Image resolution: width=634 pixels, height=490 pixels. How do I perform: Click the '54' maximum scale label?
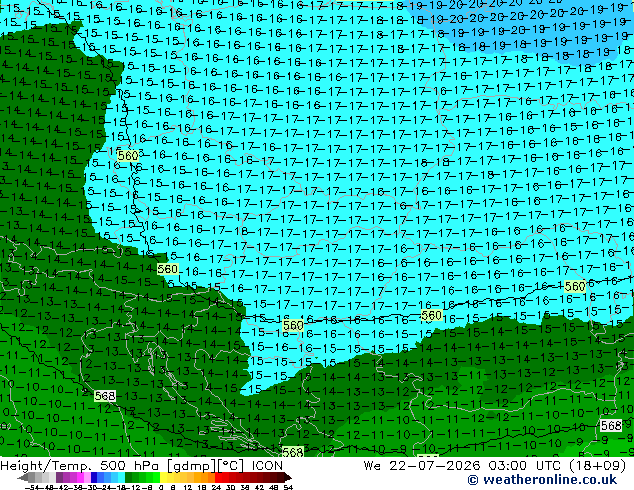287,487
